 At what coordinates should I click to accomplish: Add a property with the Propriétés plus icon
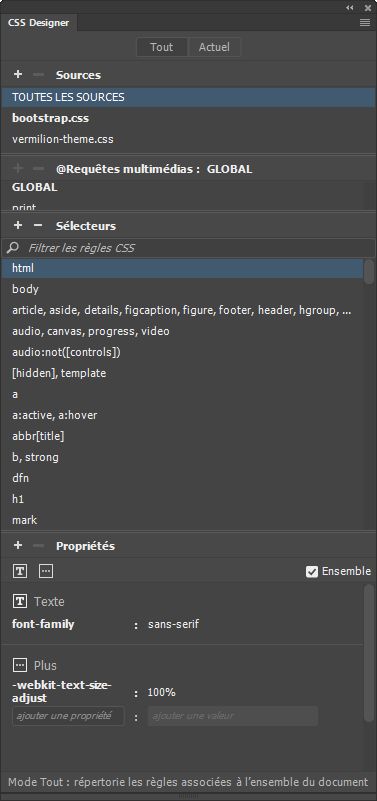tap(18, 545)
